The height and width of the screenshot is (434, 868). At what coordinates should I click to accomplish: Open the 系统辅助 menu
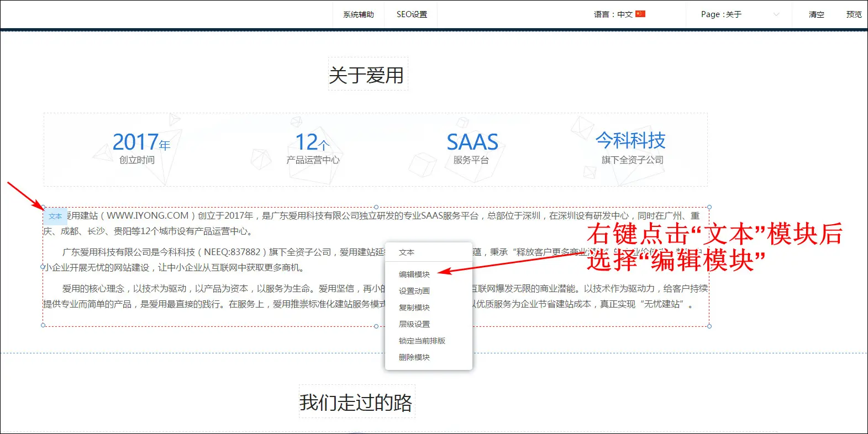[358, 14]
